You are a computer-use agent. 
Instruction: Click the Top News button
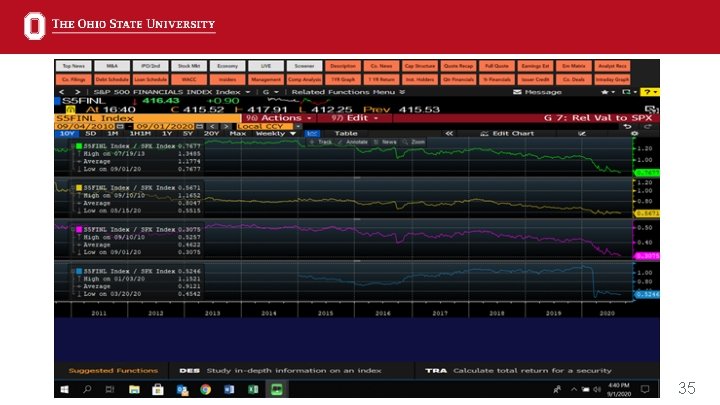[73, 66]
